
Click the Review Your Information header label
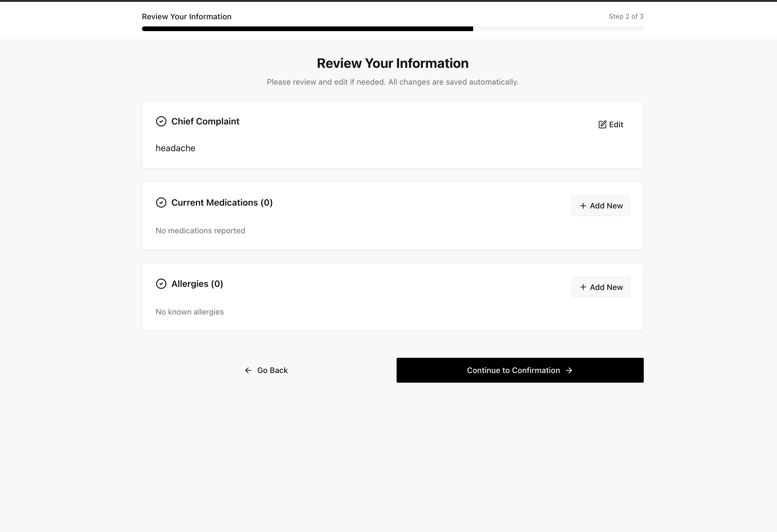coord(186,16)
